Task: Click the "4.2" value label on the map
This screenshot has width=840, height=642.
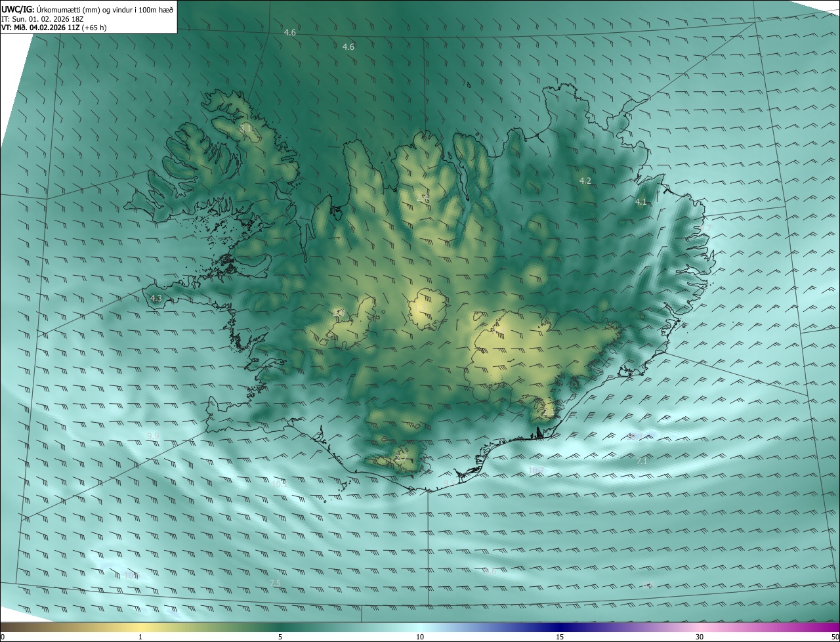Action: (585, 181)
